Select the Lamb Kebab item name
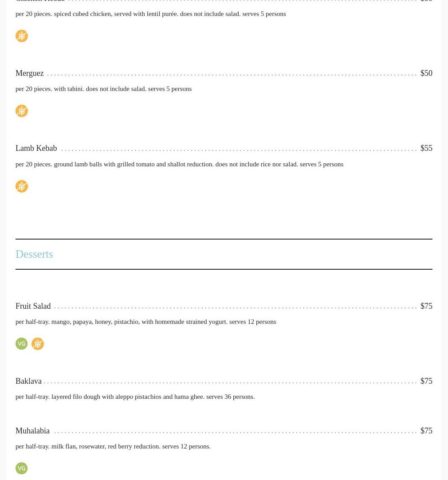 (36, 148)
